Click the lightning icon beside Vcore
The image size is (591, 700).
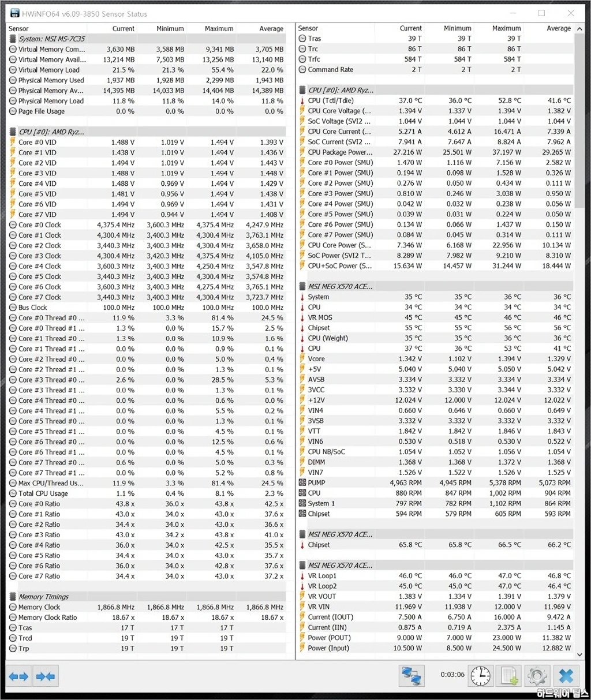302,359
